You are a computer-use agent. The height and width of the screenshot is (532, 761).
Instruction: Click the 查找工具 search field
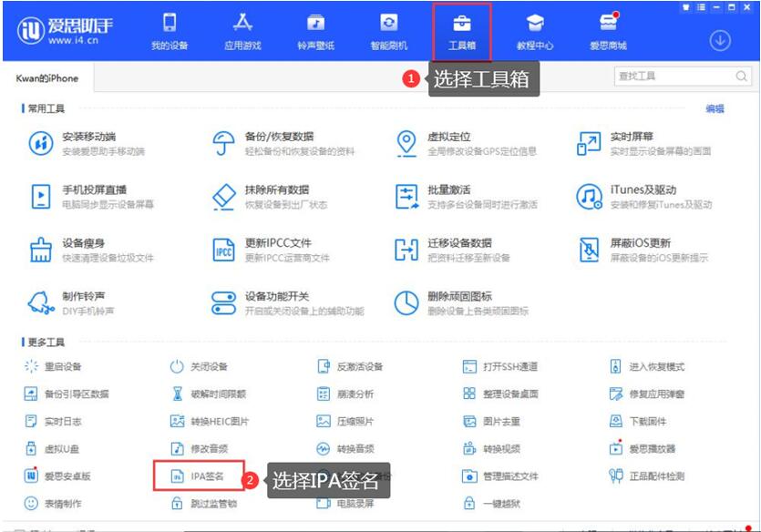pos(676,77)
